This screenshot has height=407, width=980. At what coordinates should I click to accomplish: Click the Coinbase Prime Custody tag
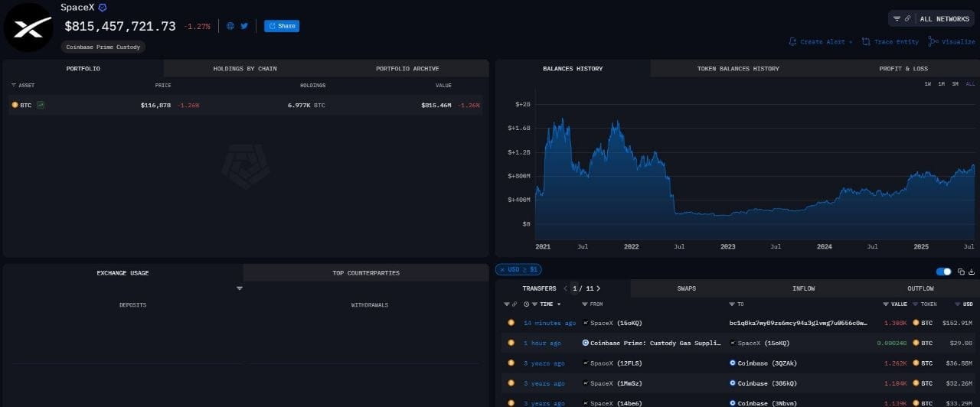103,47
